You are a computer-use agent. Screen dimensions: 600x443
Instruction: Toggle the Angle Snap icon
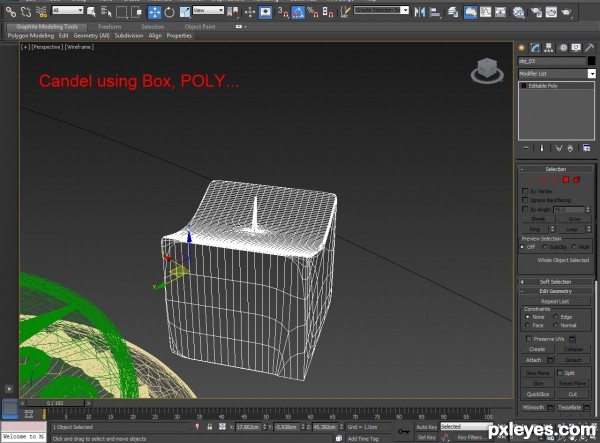[x=298, y=12]
